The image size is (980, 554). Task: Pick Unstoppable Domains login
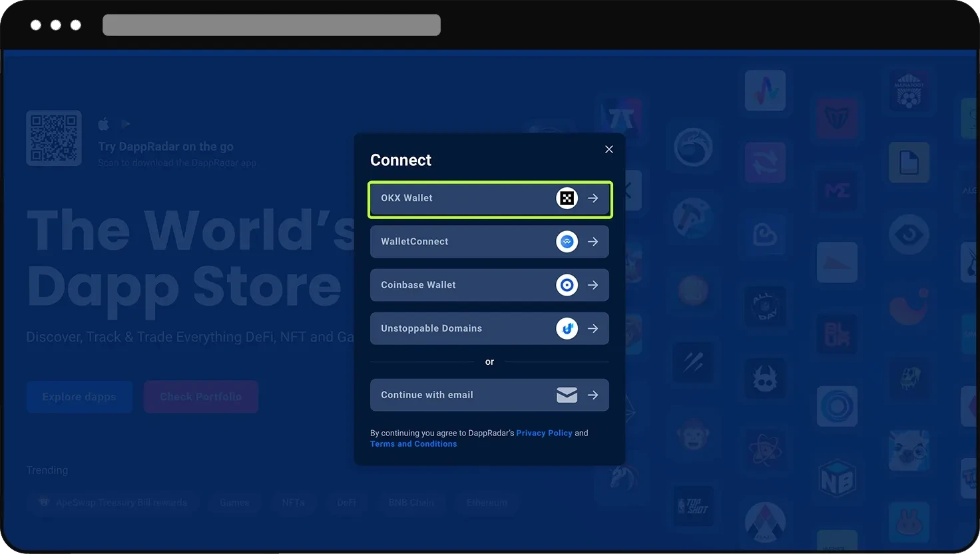489,328
